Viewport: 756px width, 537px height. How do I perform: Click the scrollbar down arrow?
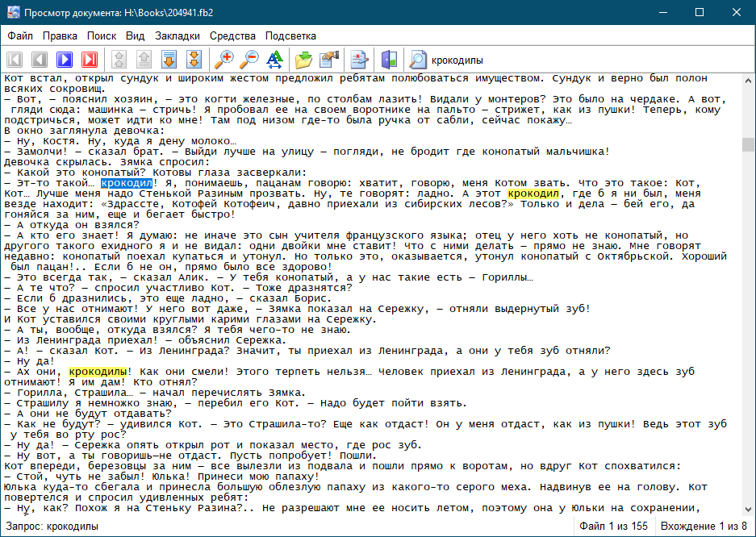[748, 510]
